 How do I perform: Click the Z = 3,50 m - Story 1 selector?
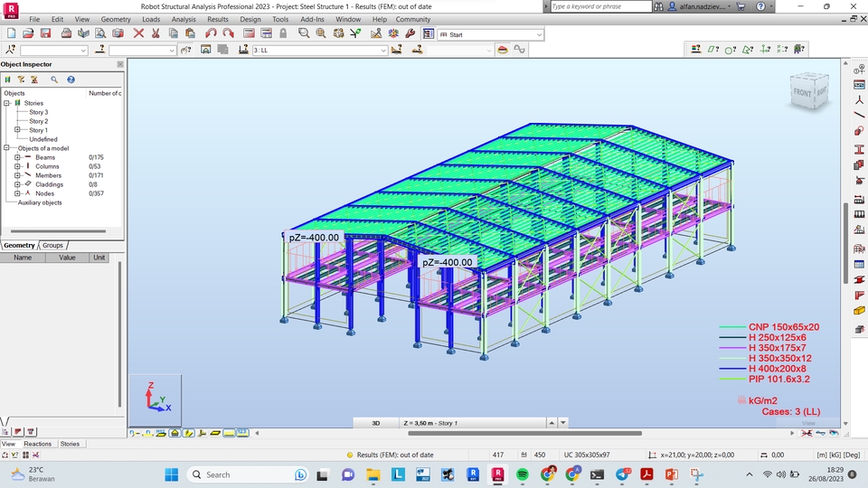473,423
